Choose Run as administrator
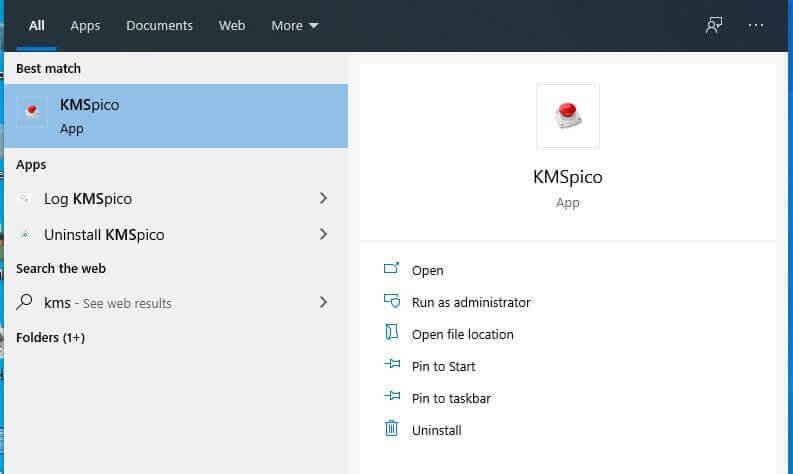Image resolution: width=793 pixels, height=474 pixels. [471, 303]
